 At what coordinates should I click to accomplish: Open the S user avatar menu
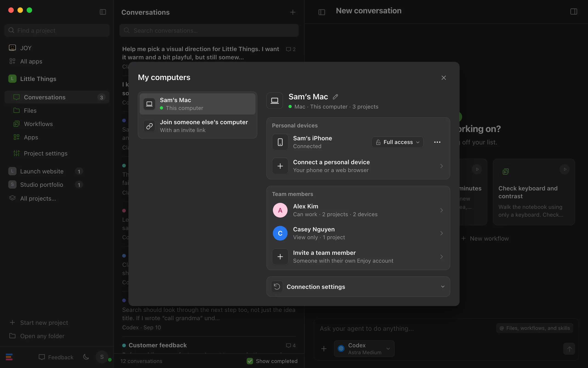click(102, 357)
